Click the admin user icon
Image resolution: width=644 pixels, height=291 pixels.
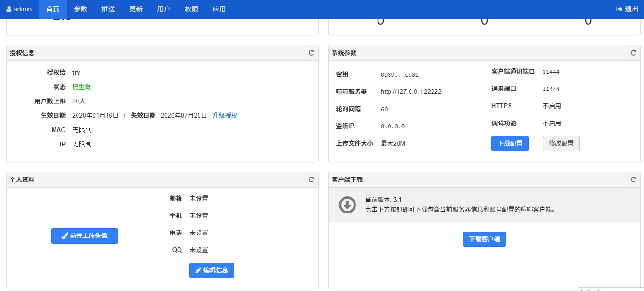[9, 9]
